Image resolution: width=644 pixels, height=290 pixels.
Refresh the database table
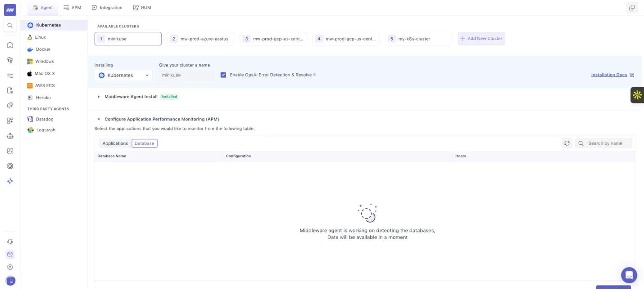[x=567, y=143]
